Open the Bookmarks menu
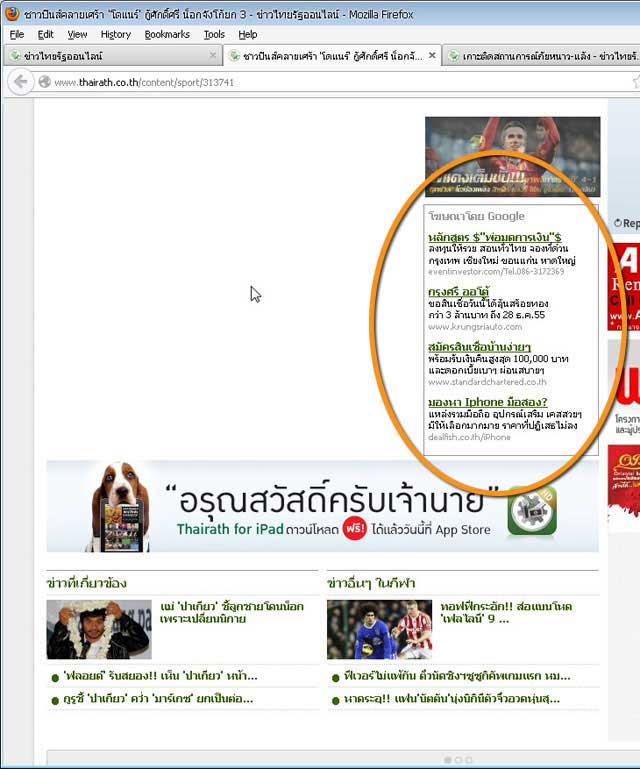The image size is (640, 769). click(x=167, y=34)
